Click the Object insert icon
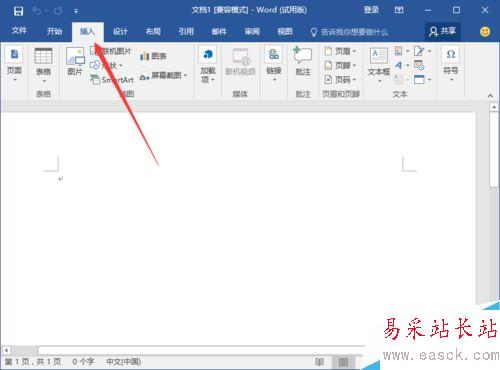 coord(419,79)
